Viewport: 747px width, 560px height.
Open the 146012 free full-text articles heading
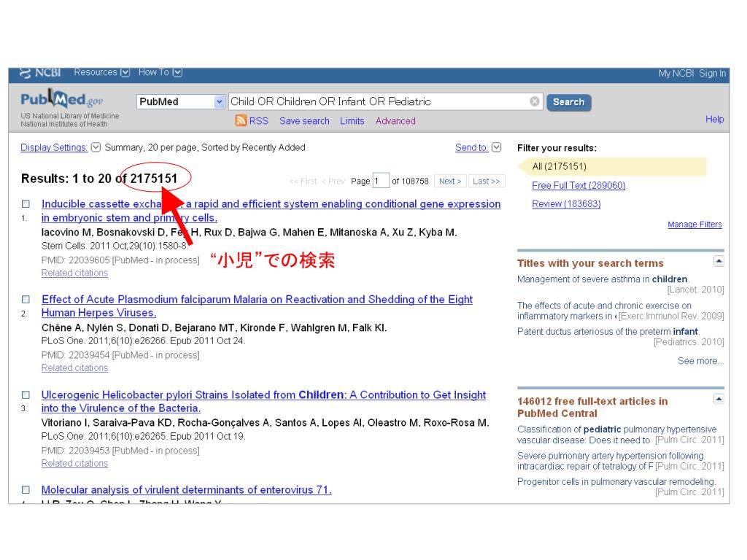click(x=592, y=407)
